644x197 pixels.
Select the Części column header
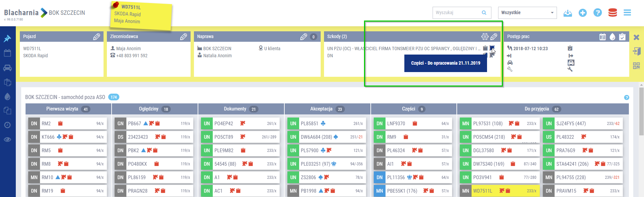pos(408,109)
